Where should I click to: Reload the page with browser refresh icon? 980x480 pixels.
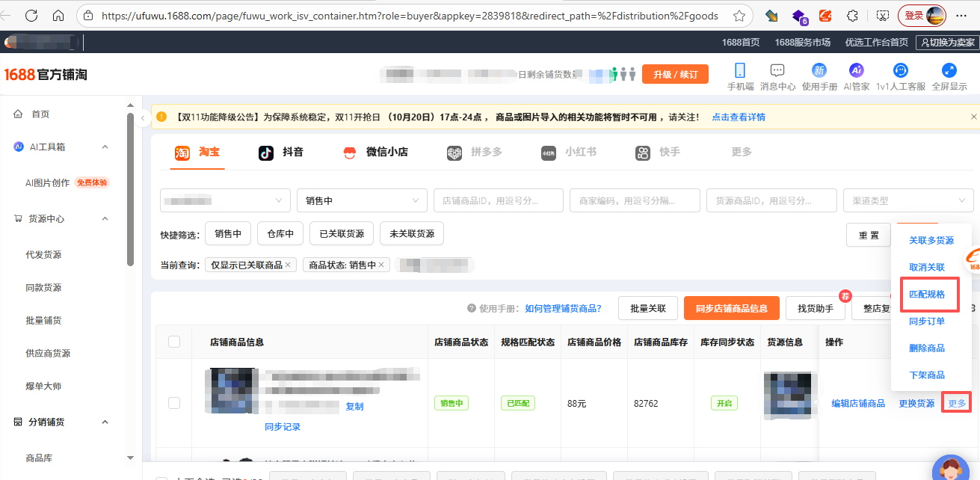click(31, 15)
